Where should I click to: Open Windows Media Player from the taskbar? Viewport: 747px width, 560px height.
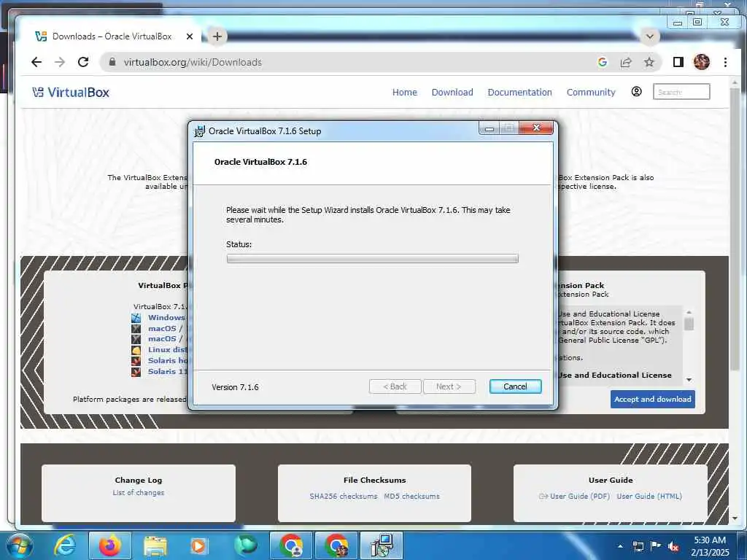199,545
